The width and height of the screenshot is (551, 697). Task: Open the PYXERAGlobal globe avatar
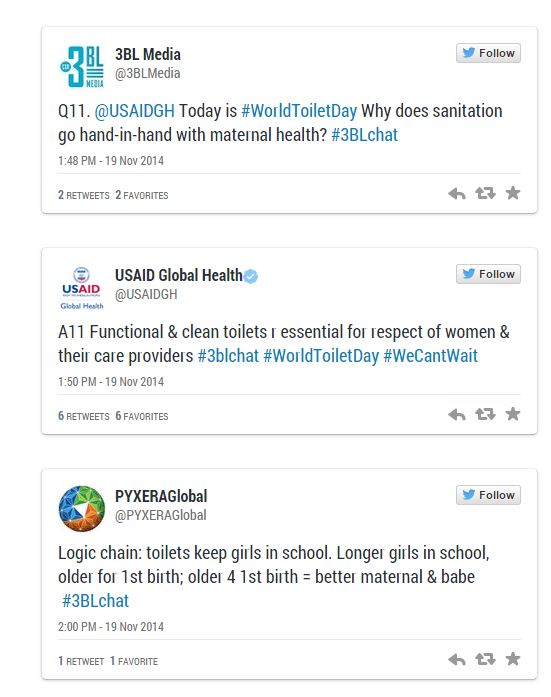tap(82, 509)
